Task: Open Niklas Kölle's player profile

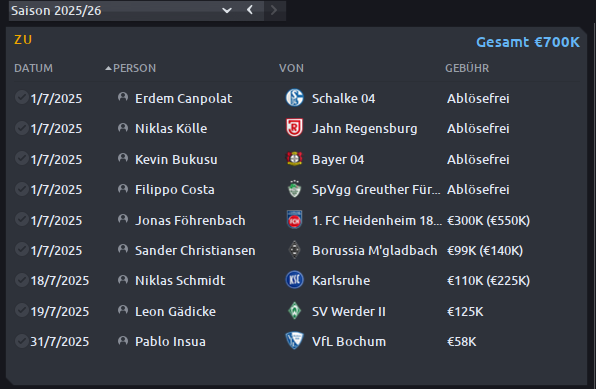Action: tap(171, 129)
